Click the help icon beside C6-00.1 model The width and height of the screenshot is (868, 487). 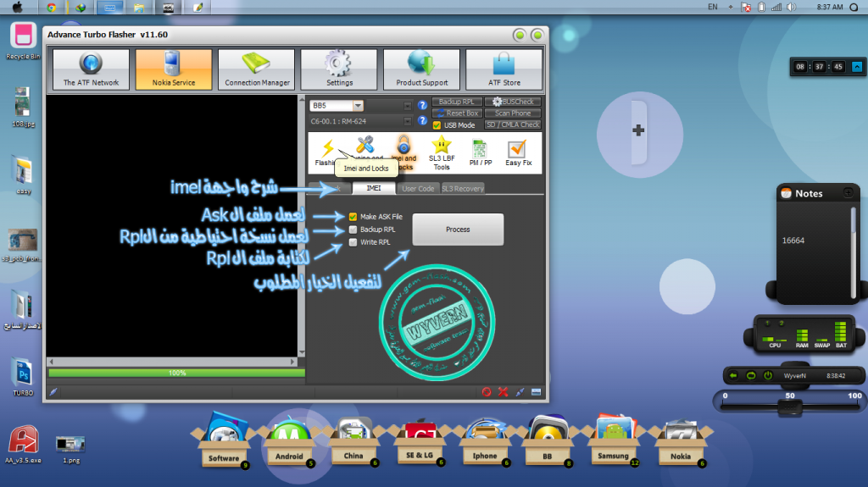(x=422, y=120)
